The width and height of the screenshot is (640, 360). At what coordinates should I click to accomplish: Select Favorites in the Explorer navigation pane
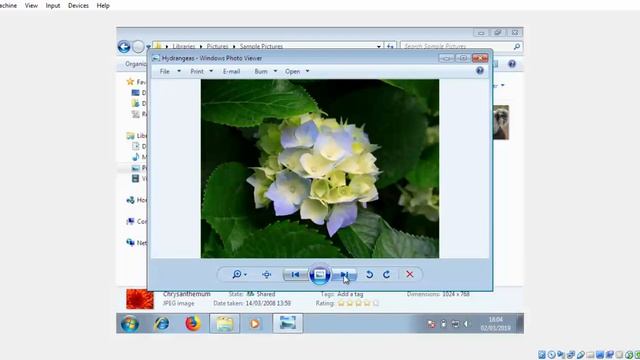137,82
